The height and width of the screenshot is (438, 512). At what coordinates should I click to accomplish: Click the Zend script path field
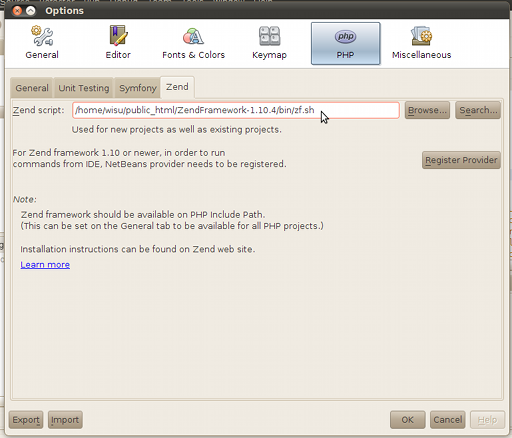(236, 110)
